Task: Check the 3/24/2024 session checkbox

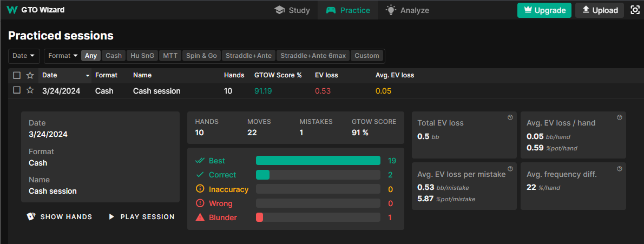Action: 16,90
